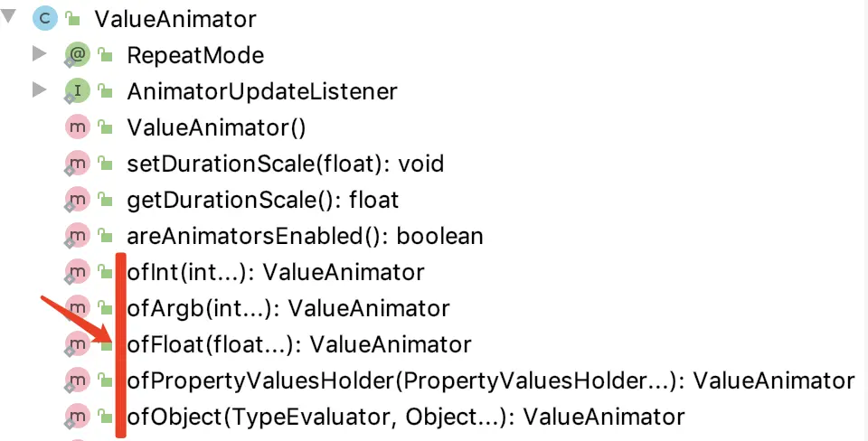Select the ofArgb(int...) method entry
868x441 pixels.
288,308
